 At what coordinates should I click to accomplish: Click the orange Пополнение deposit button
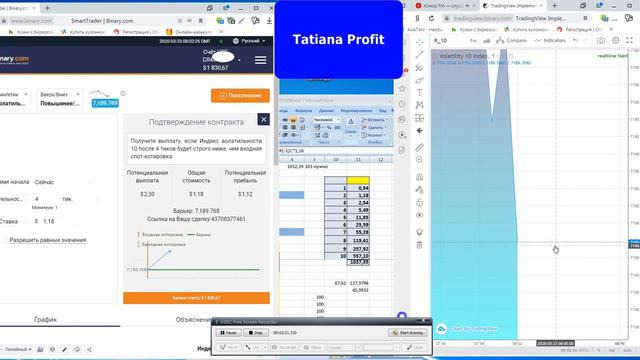point(240,96)
